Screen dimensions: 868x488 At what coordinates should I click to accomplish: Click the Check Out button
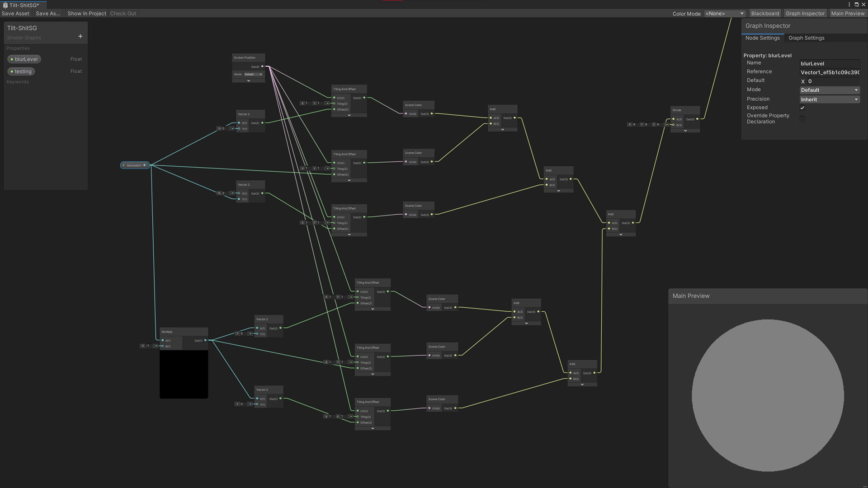[x=123, y=14]
